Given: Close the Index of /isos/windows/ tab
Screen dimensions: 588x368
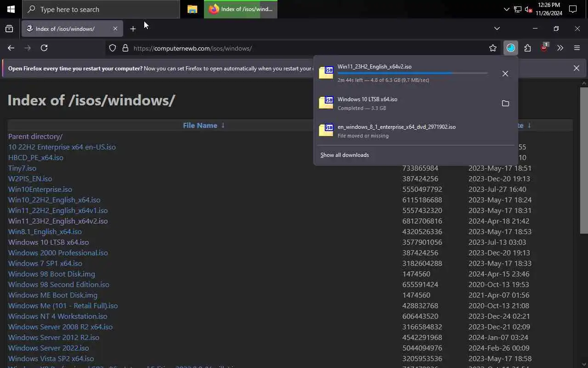Looking at the screenshot, I should (115, 29).
